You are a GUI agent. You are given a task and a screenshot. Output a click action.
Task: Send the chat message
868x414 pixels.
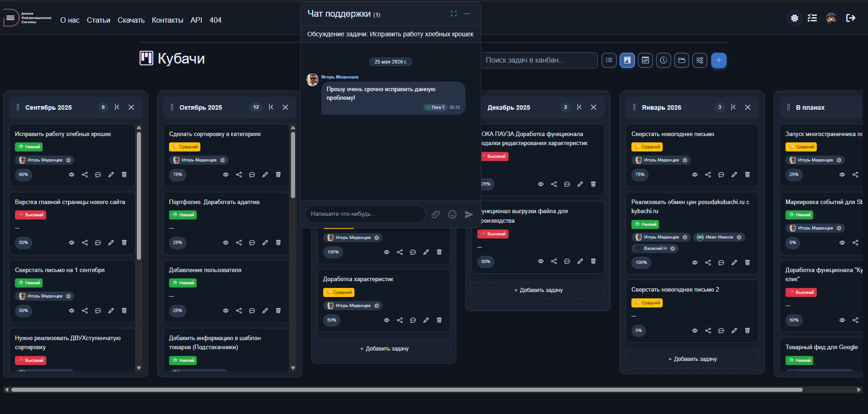(469, 214)
